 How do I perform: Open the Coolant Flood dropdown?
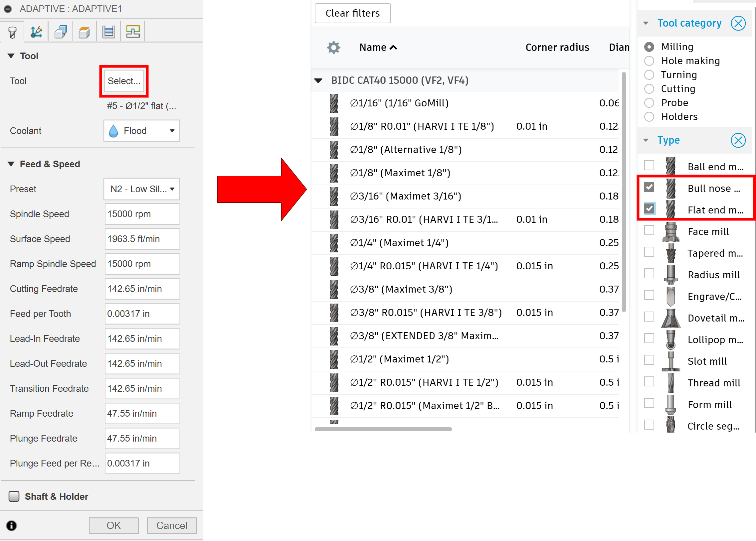click(x=142, y=131)
